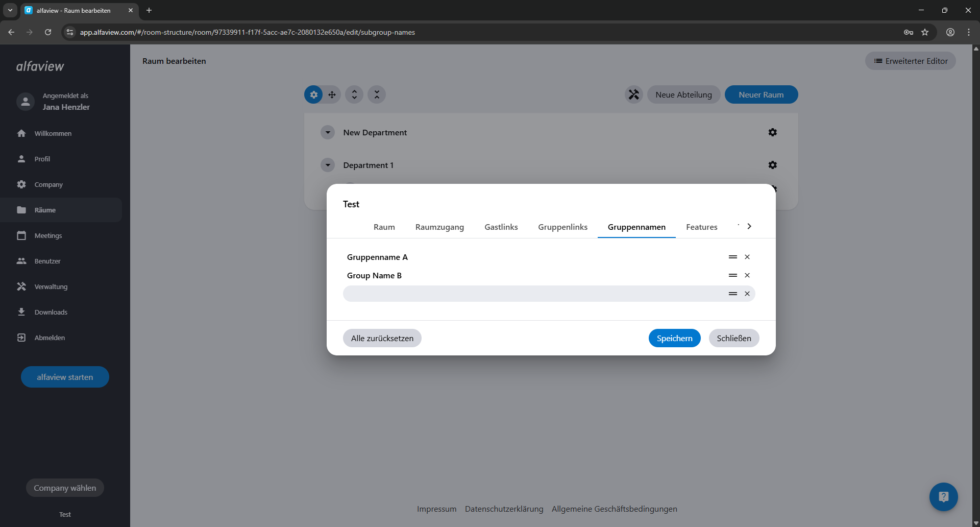Open settings gear for Department 1
Viewport: 980px width, 527px height.
pos(772,165)
